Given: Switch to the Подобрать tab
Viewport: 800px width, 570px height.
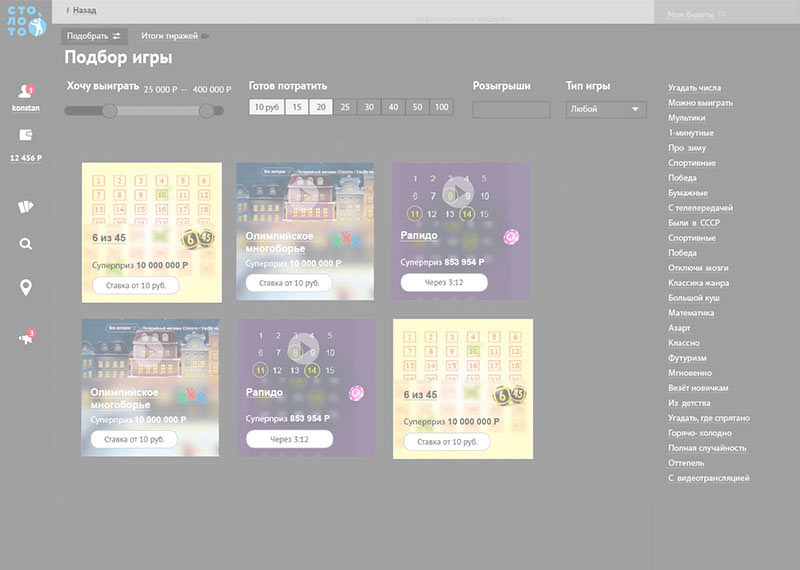Looking at the screenshot, I should point(93,36).
